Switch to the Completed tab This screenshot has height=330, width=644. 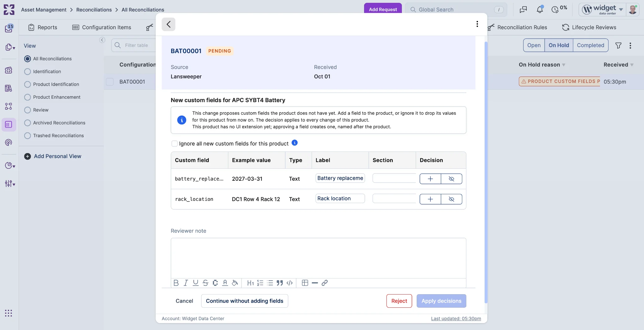click(590, 45)
